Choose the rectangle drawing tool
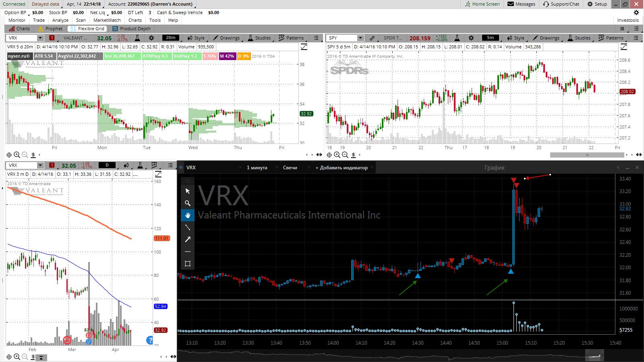The width and height of the screenshot is (644, 362). point(187,264)
